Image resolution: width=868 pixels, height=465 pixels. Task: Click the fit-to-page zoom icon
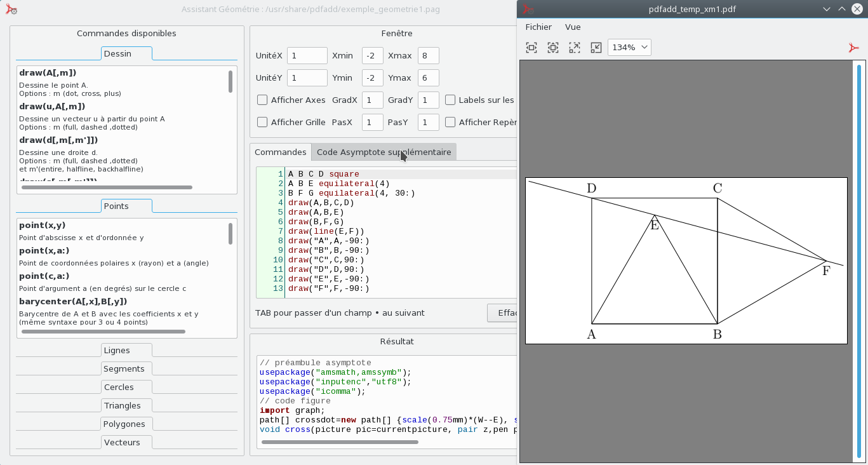[553, 48]
